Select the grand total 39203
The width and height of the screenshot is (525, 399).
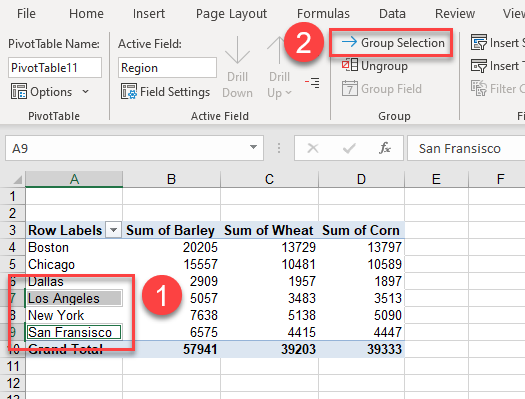[x=269, y=349]
